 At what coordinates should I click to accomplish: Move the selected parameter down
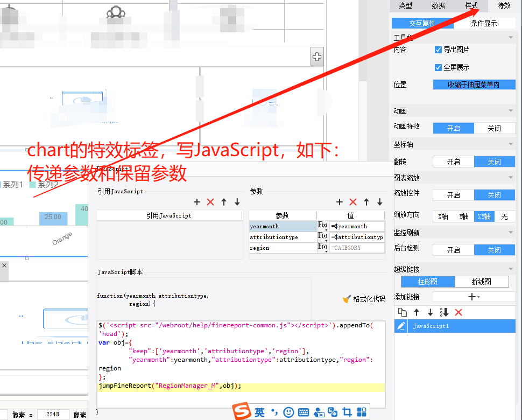tap(379, 202)
